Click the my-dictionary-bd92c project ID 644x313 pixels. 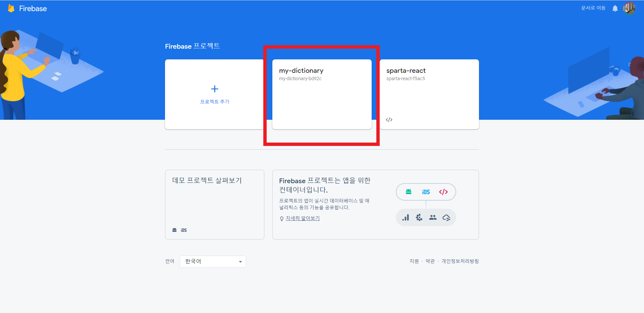tap(300, 79)
